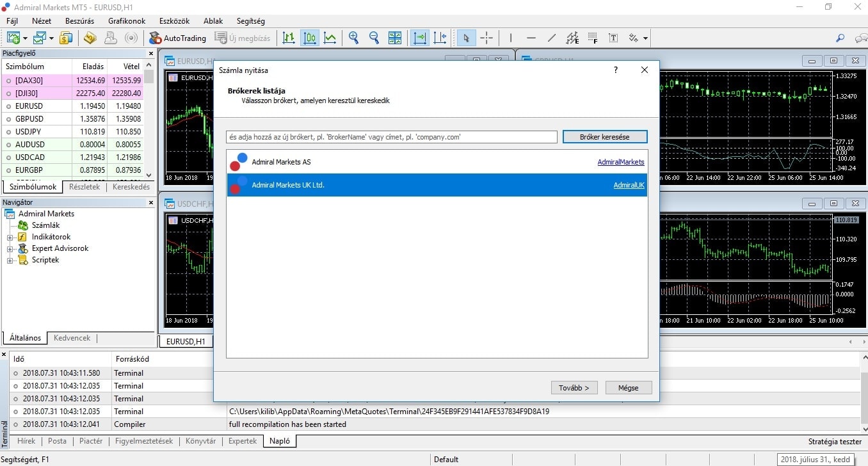The image size is (868, 466).
Task: Launch MetaEditor from the yellow toolbar icon
Action: pos(90,38)
